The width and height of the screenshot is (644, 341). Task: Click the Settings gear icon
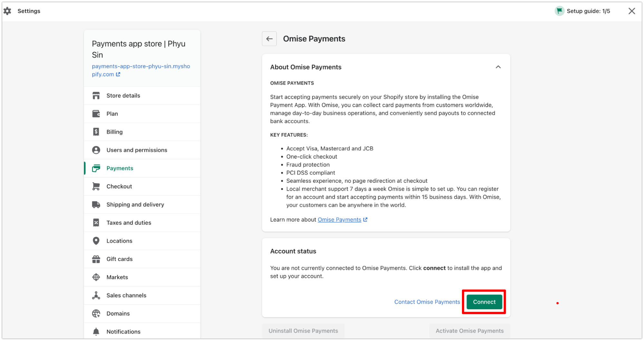[x=7, y=11]
